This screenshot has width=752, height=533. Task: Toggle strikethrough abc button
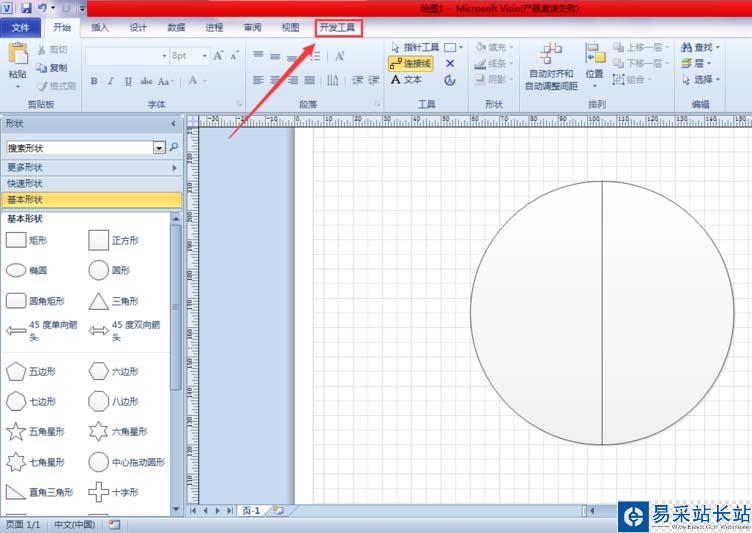pyautogui.click(x=146, y=81)
